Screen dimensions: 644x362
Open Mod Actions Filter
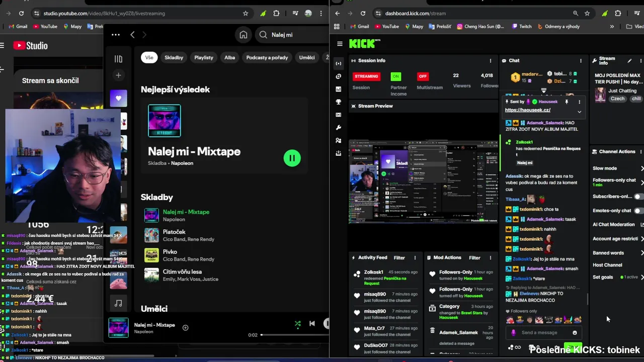(x=474, y=258)
